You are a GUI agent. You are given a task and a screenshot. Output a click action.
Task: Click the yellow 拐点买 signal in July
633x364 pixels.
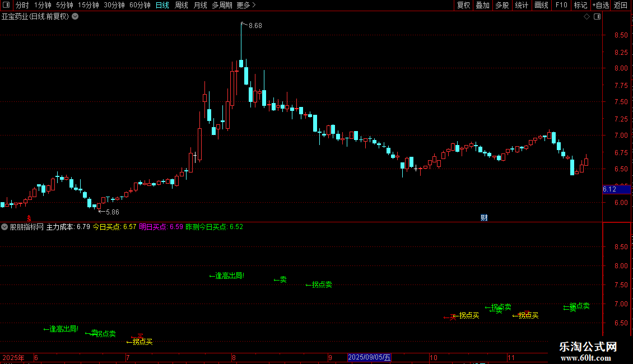(x=139, y=342)
